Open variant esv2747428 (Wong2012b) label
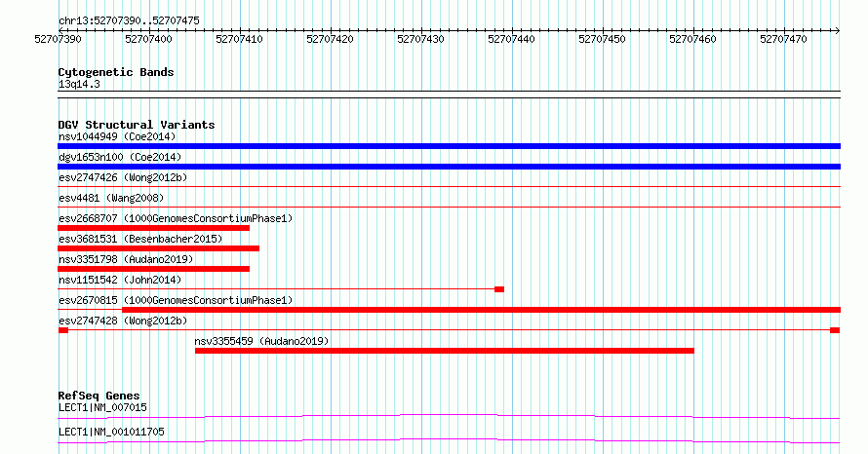Image resolution: width=868 pixels, height=454 pixels. [x=123, y=321]
